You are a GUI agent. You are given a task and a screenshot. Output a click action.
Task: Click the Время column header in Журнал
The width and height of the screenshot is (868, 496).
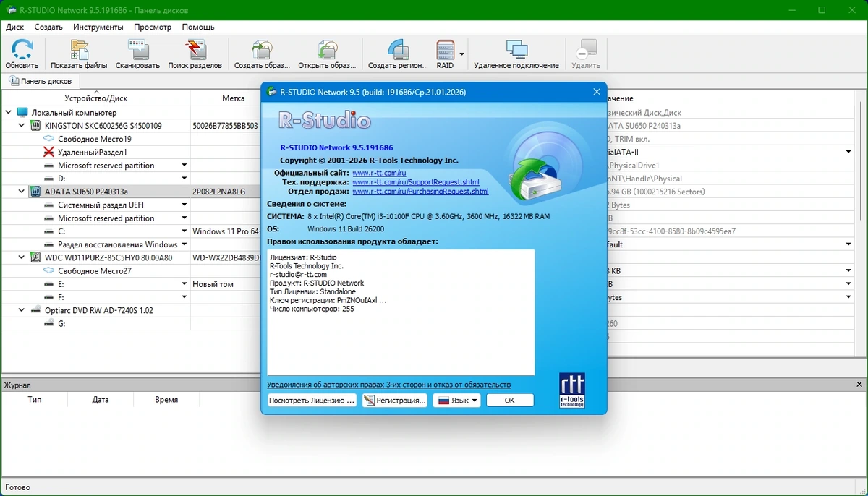tap(166, 400)
